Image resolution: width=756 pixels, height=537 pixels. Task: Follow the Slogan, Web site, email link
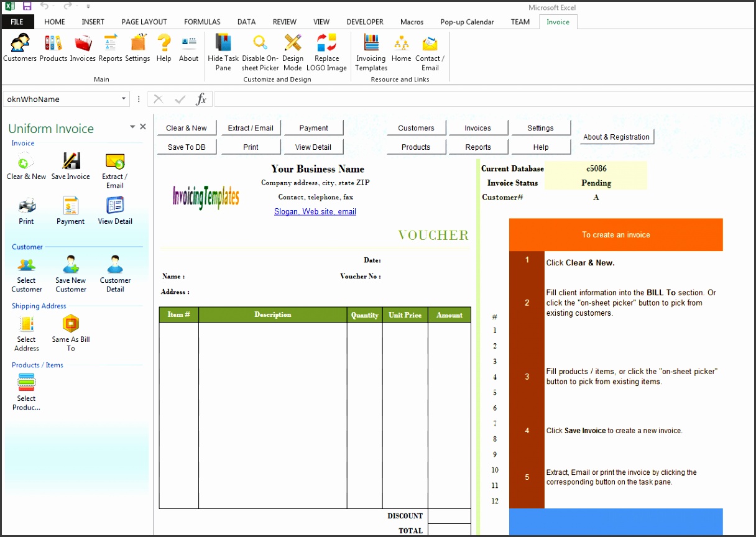tap(315, 212)
